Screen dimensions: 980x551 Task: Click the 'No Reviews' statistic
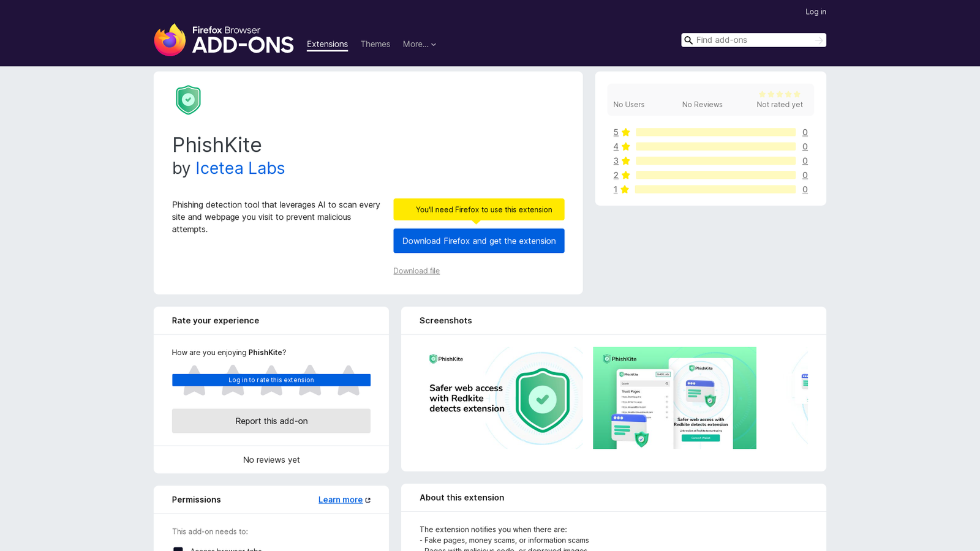pos(703,105)
